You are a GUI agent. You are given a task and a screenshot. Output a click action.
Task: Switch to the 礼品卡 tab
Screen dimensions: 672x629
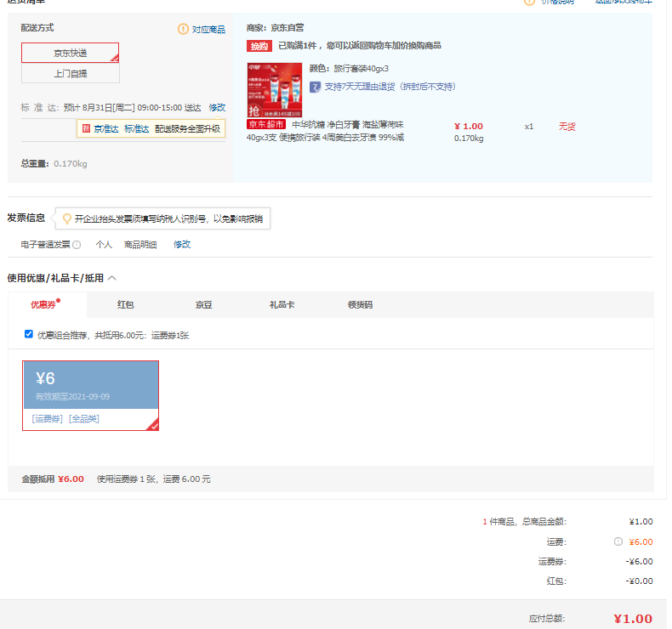click(x=282, y=304)
